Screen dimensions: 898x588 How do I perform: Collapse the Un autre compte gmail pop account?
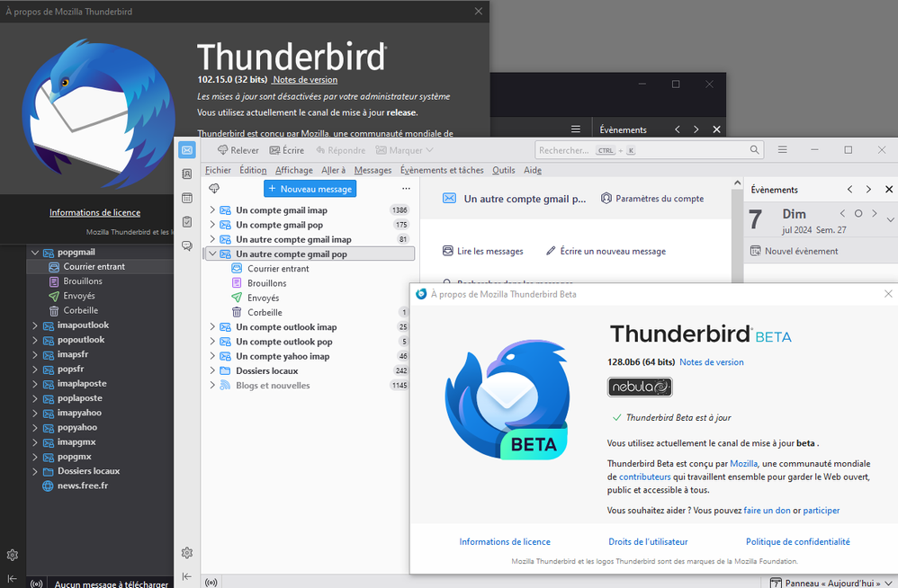(212, 254)
